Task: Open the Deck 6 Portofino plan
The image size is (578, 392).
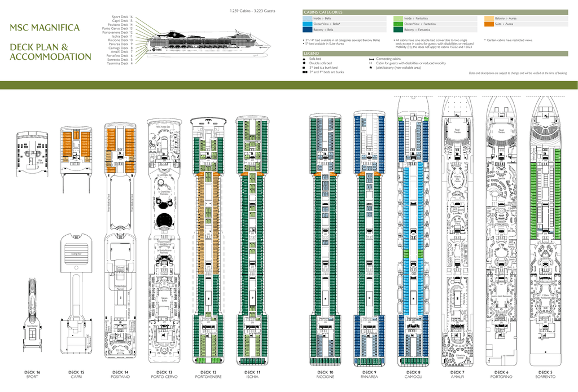Action: [x=501, y=231]
